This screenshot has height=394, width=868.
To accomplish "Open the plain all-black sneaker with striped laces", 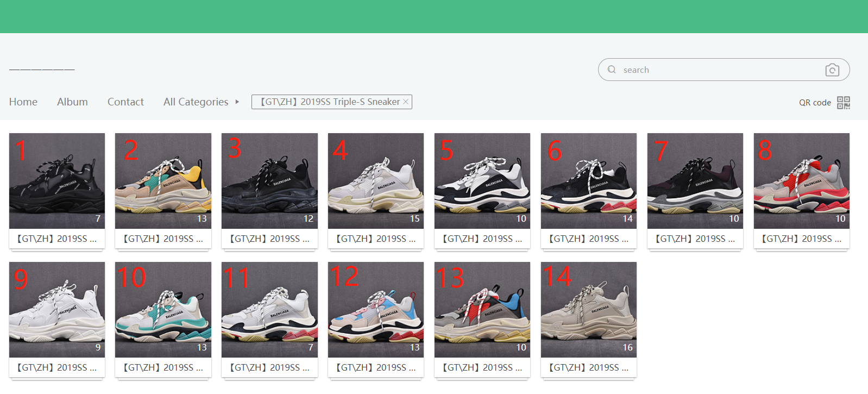I will point(269,180).
